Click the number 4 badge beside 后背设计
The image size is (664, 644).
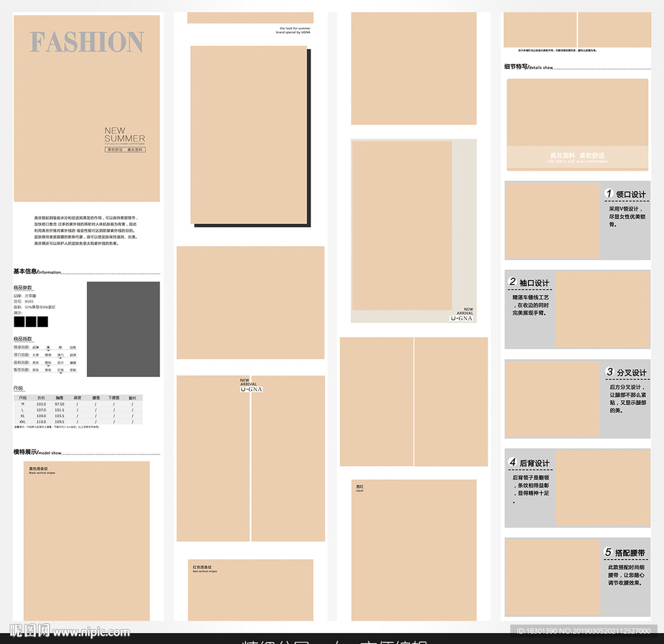pos(512,462)
